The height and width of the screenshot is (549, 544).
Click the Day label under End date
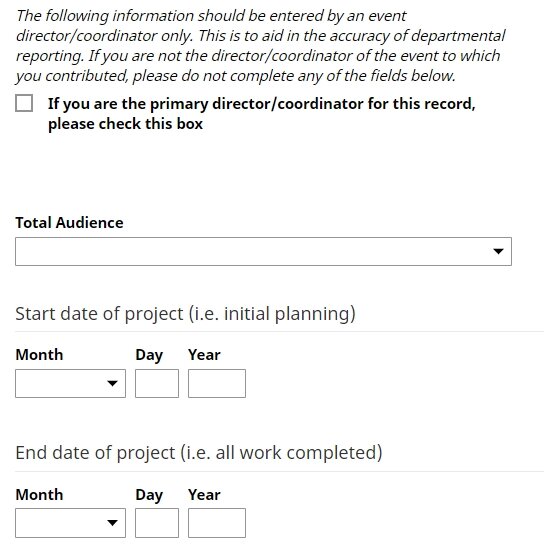click(x=149, y=496)
